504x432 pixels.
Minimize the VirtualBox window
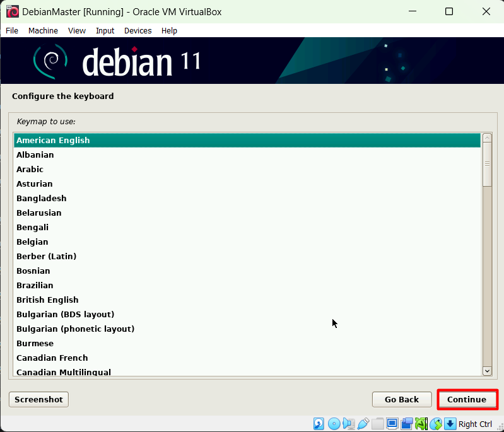(x=413, y=11)
